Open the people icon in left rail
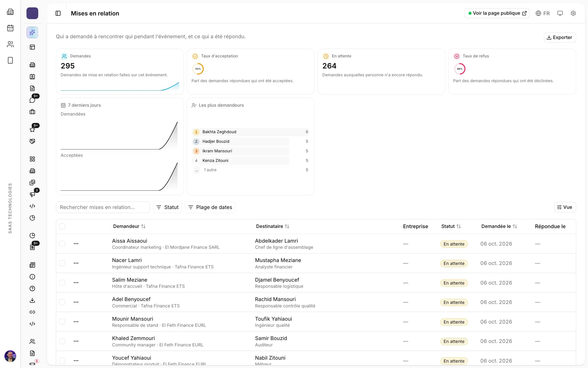588x368 pixels. click(x=10, y=44)
